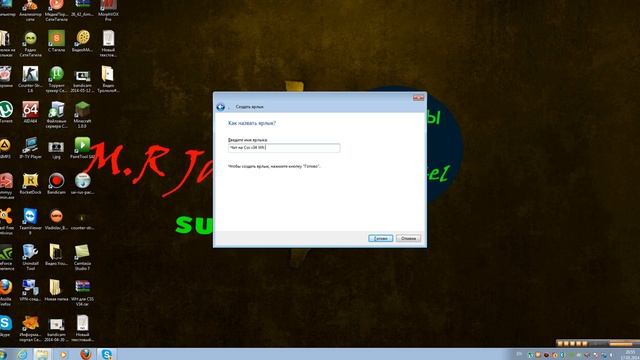Click the language indicator in system tray
The width and height of the screenshot is (640, 360).
[x=519, y=354]
